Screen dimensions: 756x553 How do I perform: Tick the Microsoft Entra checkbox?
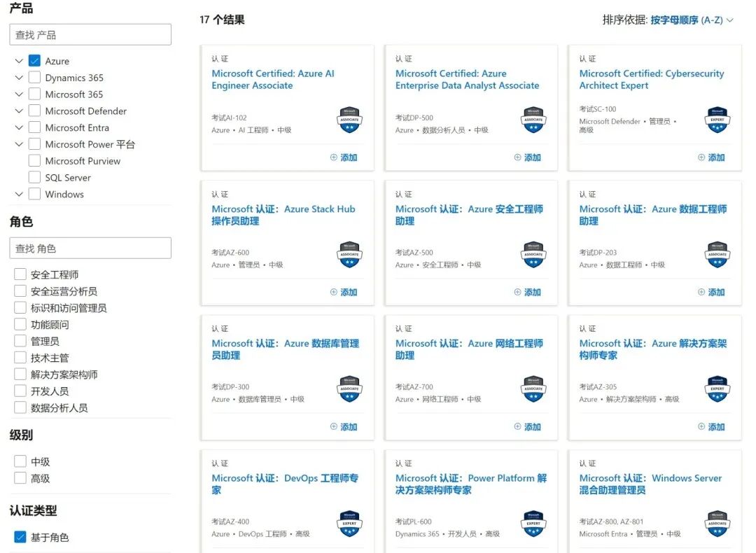(x=34, y=127)
